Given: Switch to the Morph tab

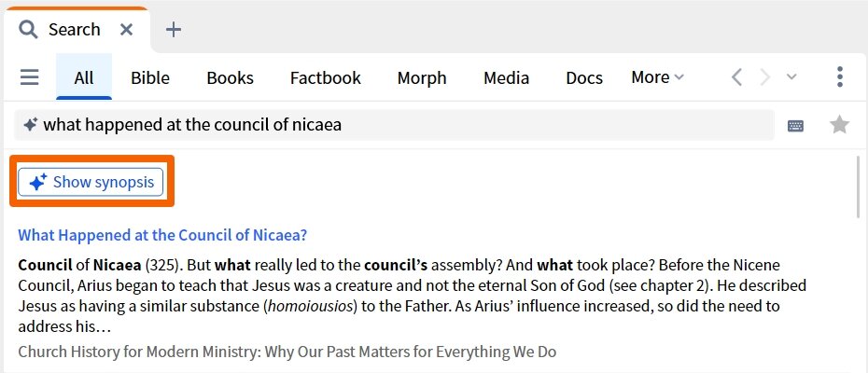Looking at the screenshot, I should click(422, 77).
